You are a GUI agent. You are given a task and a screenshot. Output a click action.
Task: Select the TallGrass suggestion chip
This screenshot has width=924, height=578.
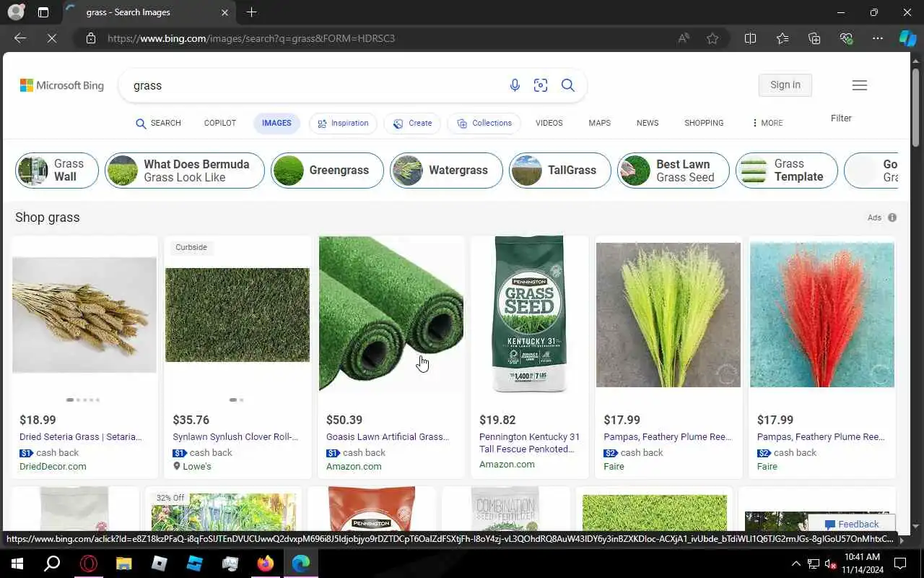[560, 171]
